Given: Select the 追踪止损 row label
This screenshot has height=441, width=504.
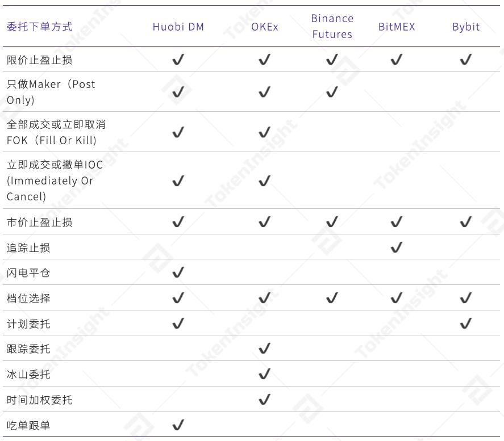Looking at the screenshot, I should (x=28, y=247).
